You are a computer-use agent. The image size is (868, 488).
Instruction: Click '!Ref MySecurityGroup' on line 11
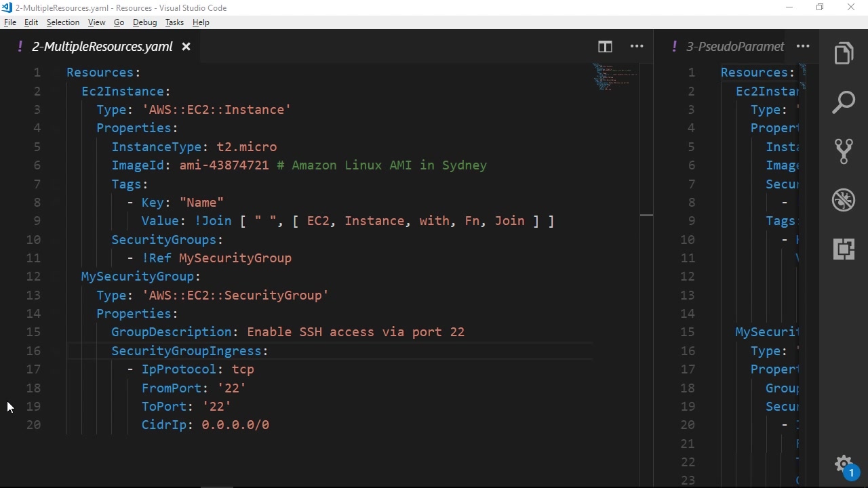[217, 258]
